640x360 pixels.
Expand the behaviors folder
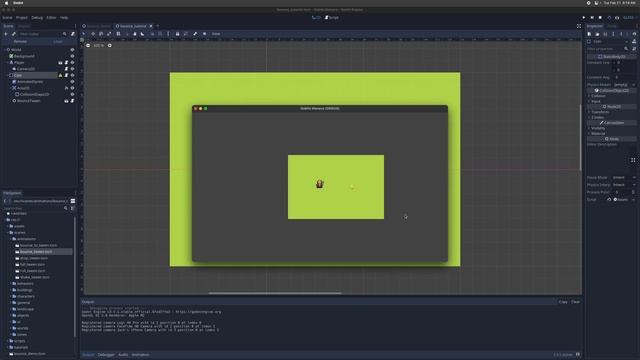point(11,284)
